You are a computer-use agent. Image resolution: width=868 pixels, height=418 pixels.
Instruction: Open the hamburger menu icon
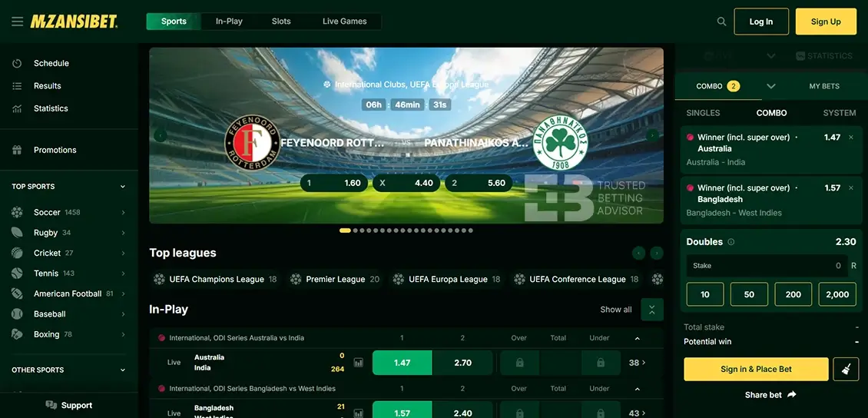(x=17, y=22)
